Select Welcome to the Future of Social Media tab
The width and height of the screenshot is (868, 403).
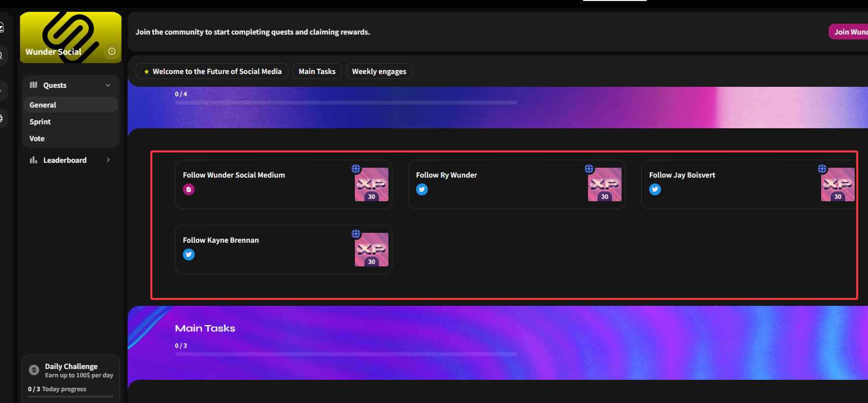(x=212, y=72)
